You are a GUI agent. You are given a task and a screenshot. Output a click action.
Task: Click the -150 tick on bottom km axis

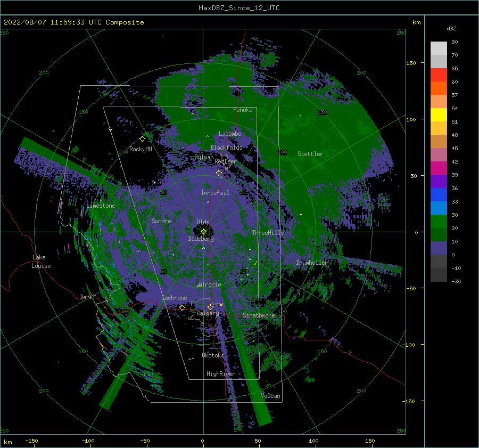coord(31,441)
